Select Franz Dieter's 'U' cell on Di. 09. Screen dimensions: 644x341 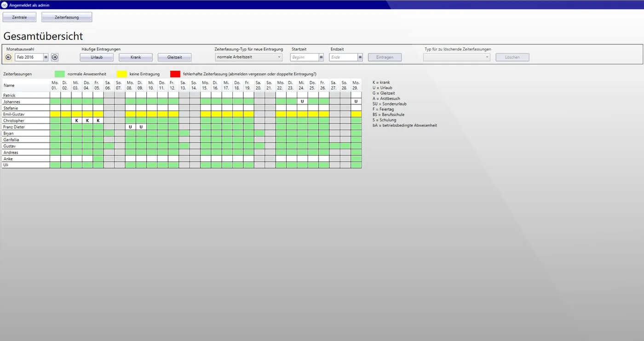141,127
